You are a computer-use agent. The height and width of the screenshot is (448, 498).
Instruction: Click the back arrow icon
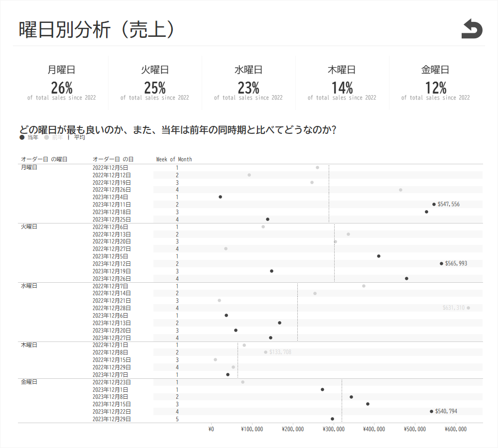click(x=472, y=29)
